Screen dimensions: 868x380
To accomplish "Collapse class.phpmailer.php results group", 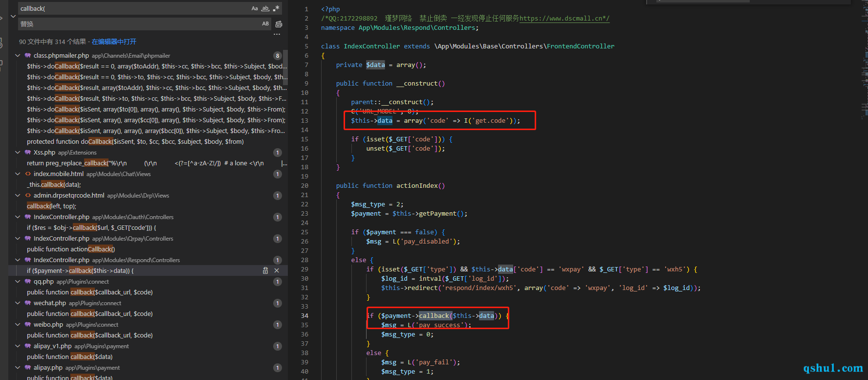I will (18, 56).
